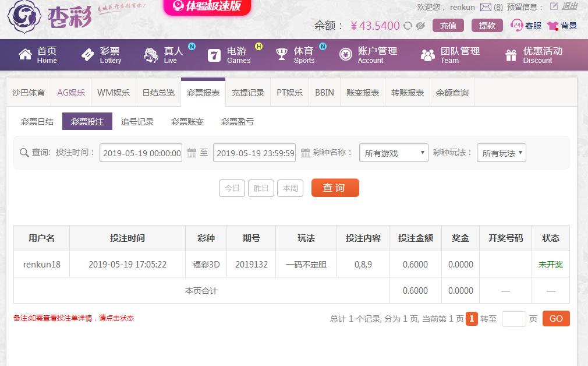The height and width of the screenshot is (366, 588).
Task: Switch to the 日结总览 tab
Action: 158,92
